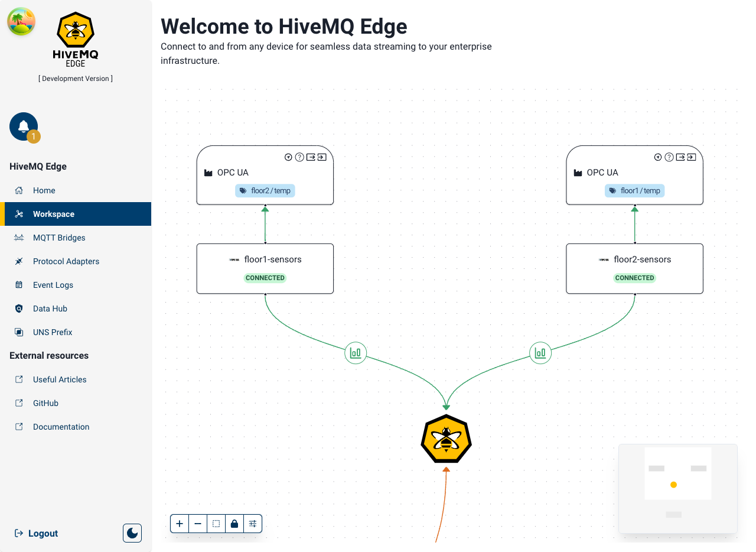Fit the view to canvas
Viewport: 756px width, 552px height.
[x=216, y=524]
